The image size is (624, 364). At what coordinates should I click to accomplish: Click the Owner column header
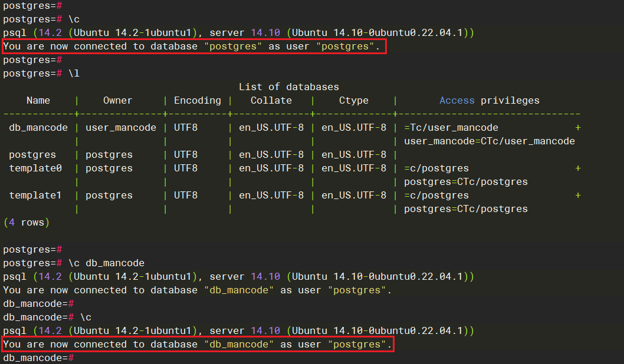click(x=117, y=101)
